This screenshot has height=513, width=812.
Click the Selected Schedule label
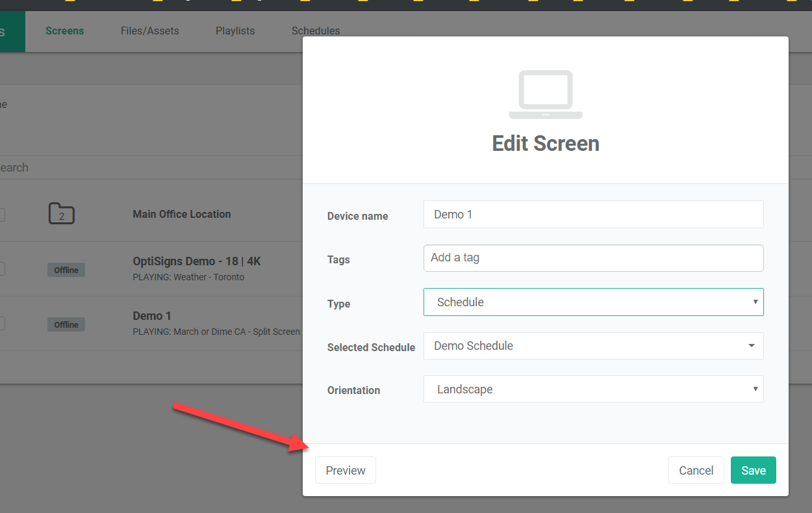372,348
